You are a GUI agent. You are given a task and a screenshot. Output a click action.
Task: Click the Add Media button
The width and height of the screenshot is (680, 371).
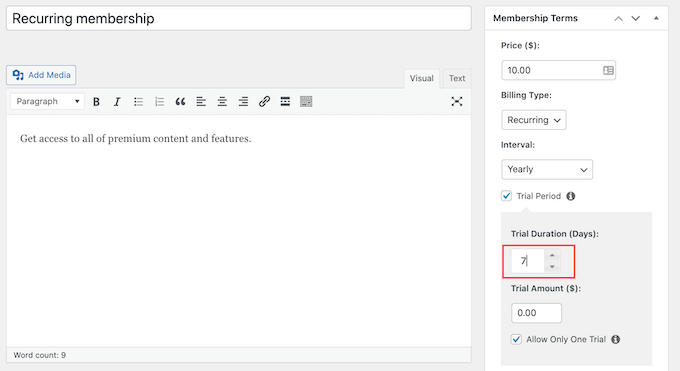tap(41, 75)
